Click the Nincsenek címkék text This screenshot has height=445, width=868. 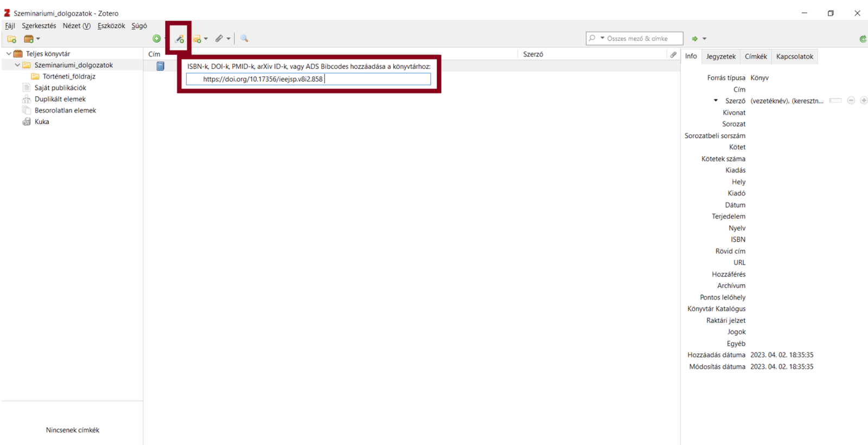coord(73,430)
